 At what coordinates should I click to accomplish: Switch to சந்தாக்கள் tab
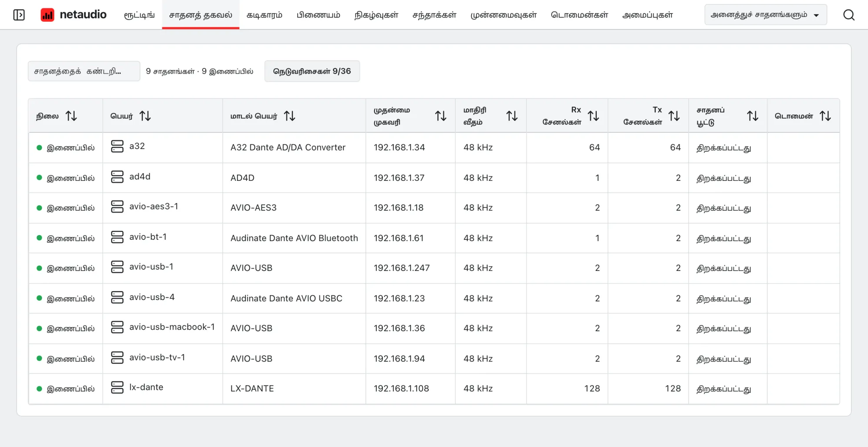point(434,15)
